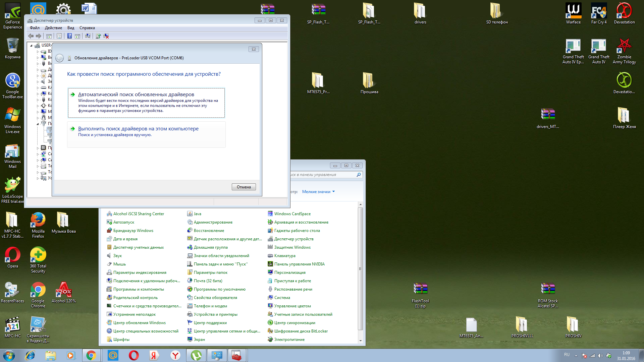
Task: Click the back arrow in driver wizard
Action: 59,58
